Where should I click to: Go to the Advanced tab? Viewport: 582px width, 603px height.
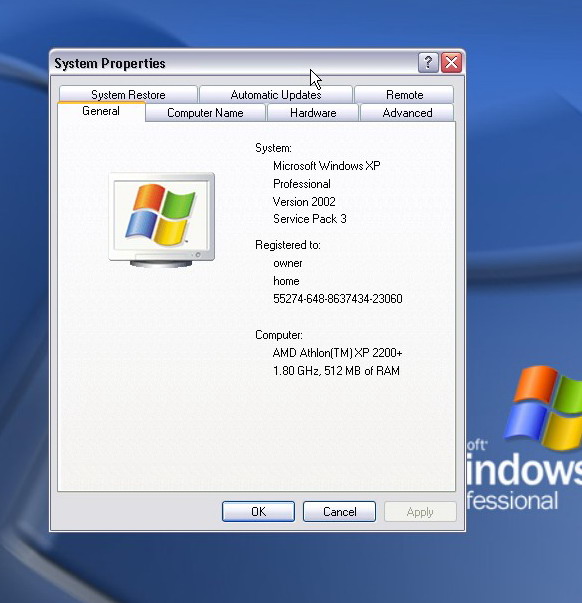[x=407, y=113]
